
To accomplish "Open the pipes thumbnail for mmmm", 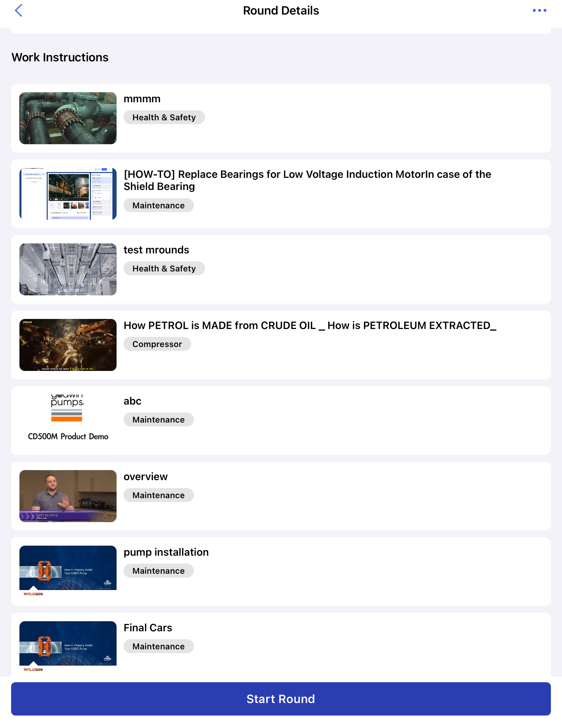I will (68, 118).
